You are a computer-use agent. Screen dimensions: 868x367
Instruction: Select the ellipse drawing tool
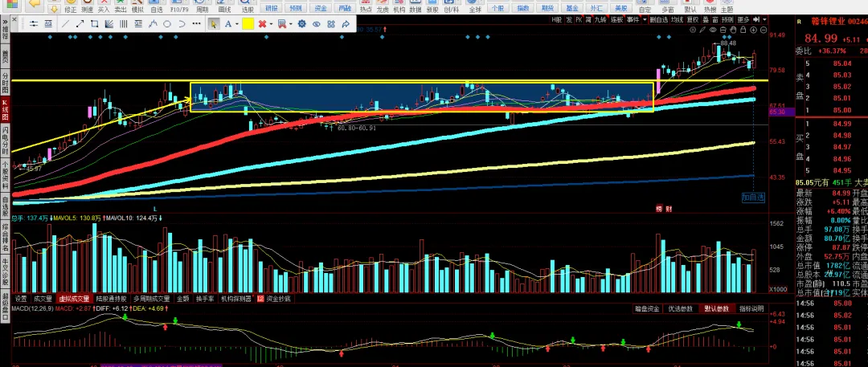pyautogui.click(x=166, y=24)
